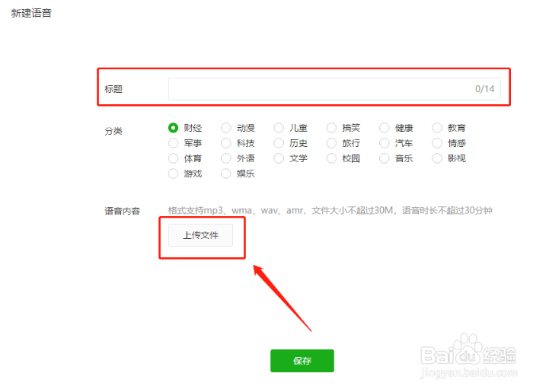
Task: Select the 动漫 category radio button
Action: 226,128
